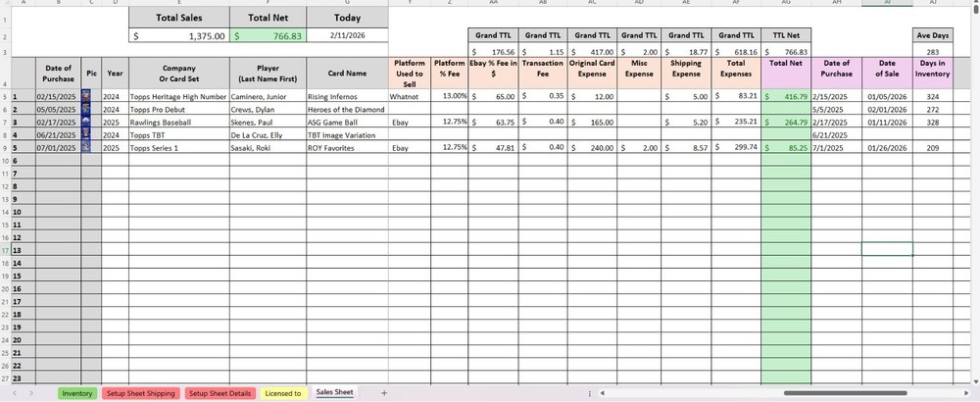
Task: Click the card picture thumbnail for Sasaki, Roki
Action: 85,147
